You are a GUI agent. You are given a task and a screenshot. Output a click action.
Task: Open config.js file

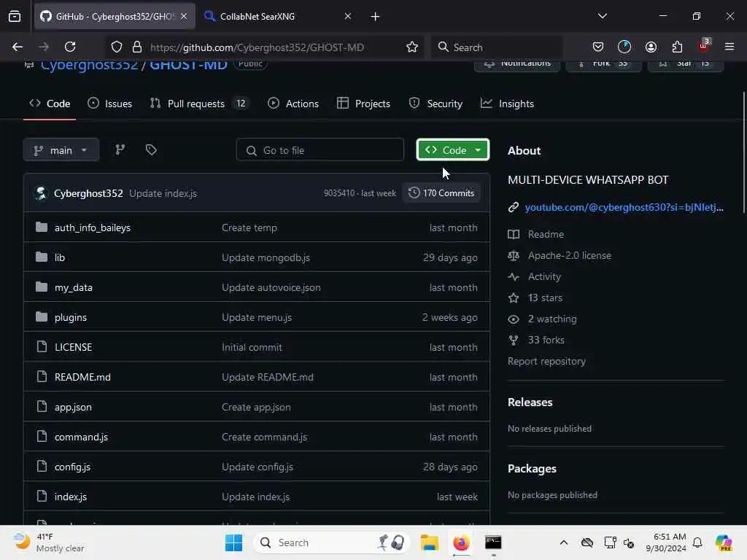tap(72, 467)
